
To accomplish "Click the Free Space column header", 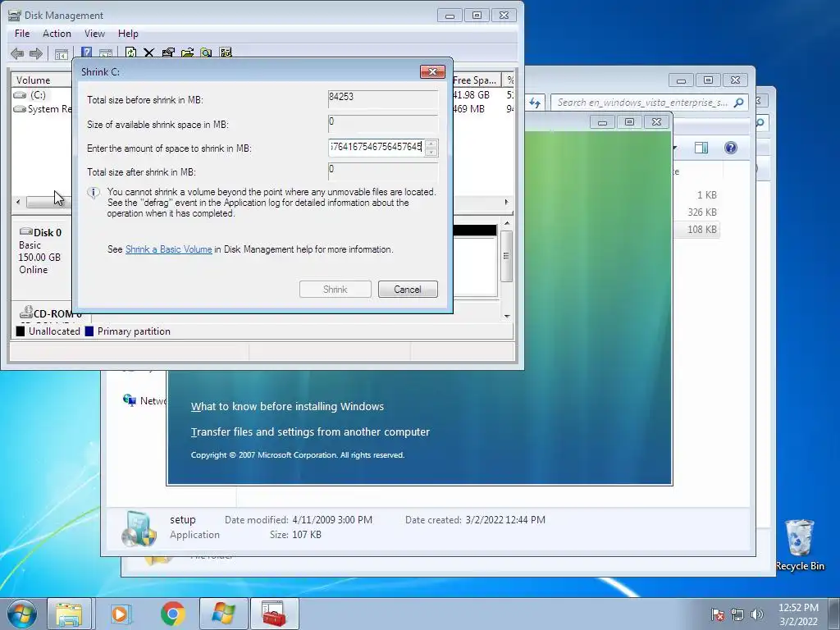I will [x=476, y=80].
